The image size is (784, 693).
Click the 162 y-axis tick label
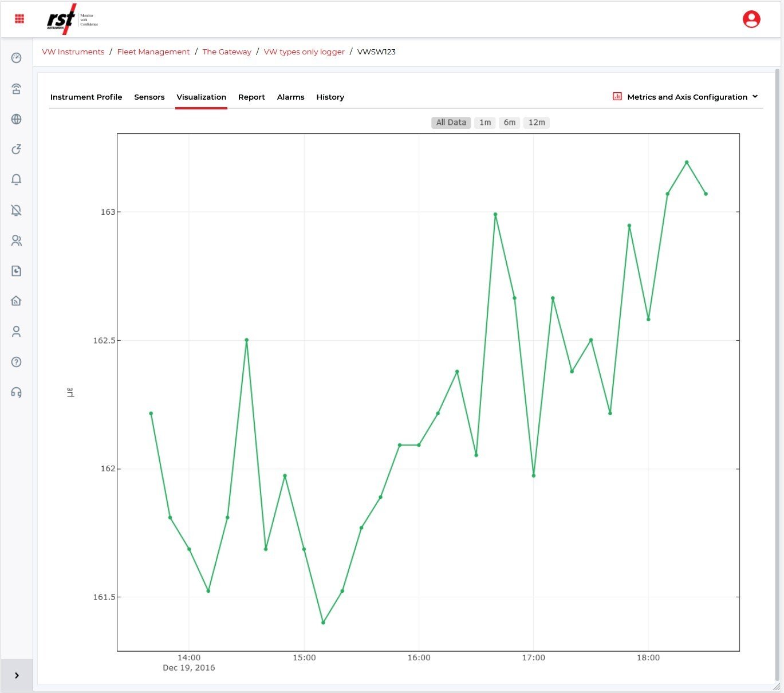[x=108, y=468]
